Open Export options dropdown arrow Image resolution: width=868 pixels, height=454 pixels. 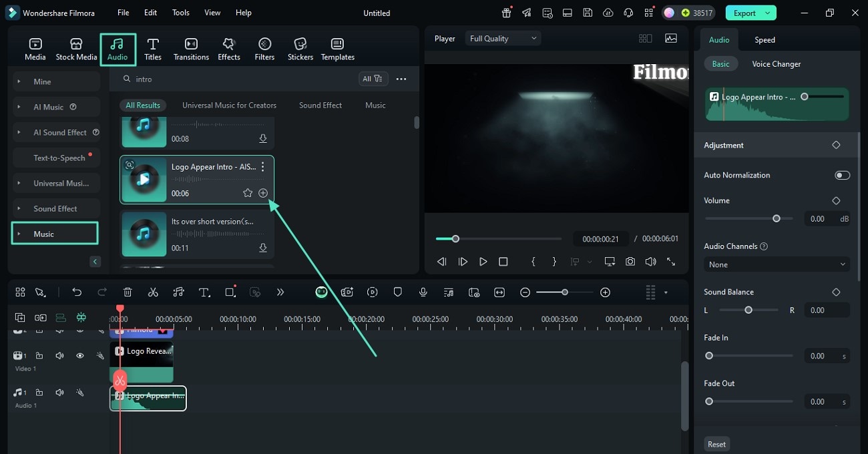tap(768, 13)
